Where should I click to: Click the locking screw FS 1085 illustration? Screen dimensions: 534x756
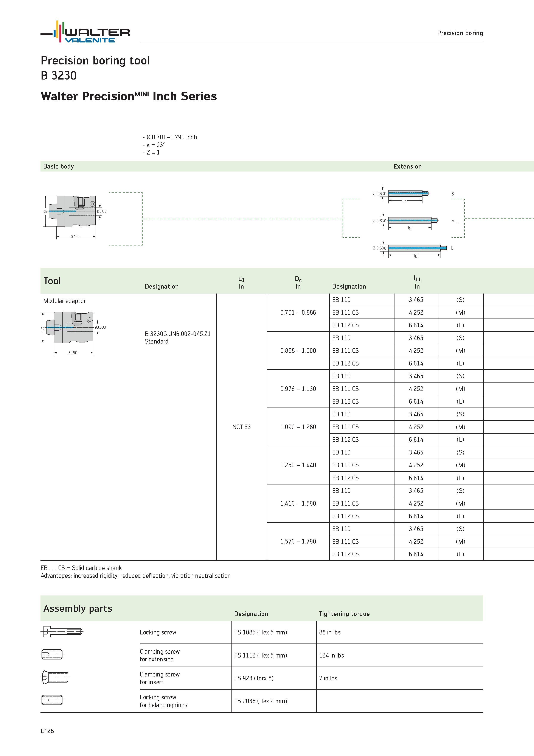click(x=62, y=631)
